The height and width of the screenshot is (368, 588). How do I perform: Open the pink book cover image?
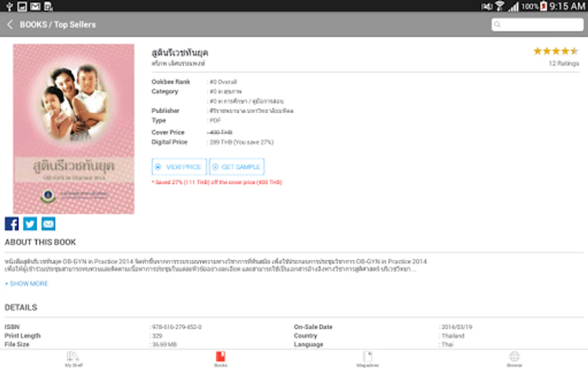73,129
